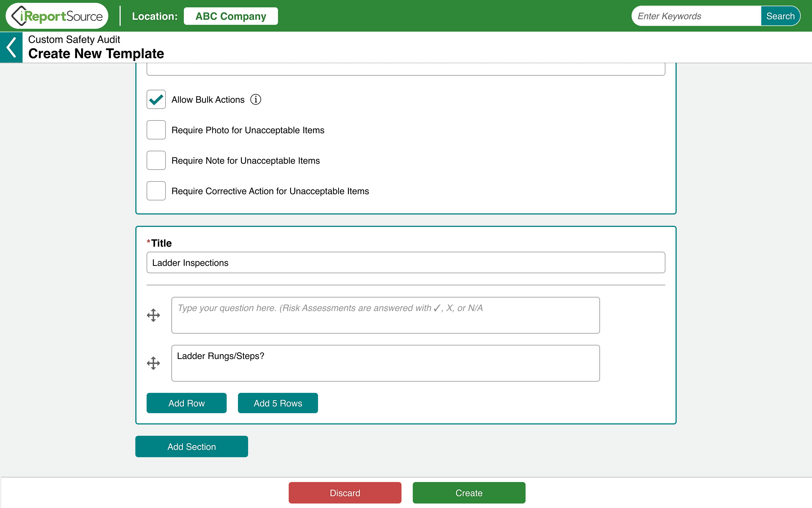Image resolution: width=812 pixels, height=508 pixels.
Task: Click the Add 5 Rows button
Action: point(278,403)
